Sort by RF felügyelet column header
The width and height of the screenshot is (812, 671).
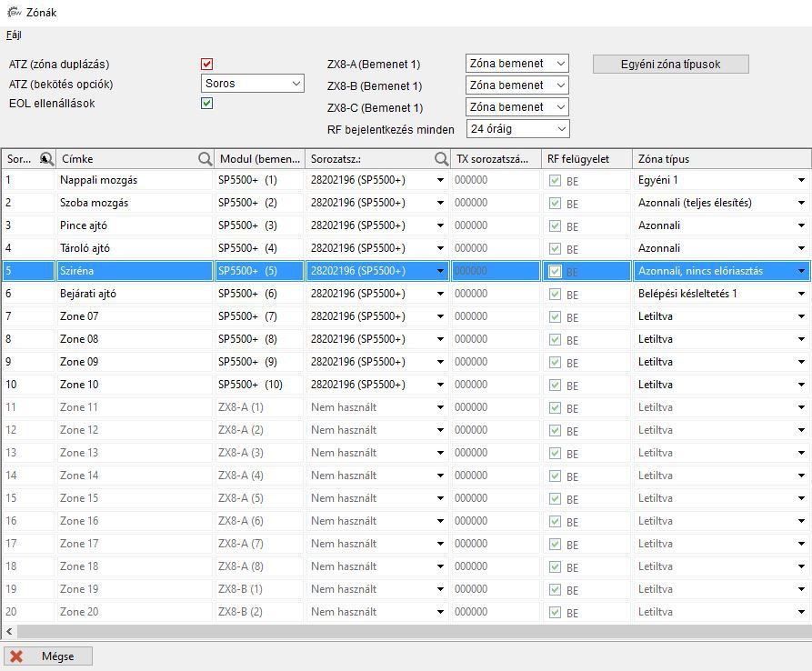(x=586, y=159)
